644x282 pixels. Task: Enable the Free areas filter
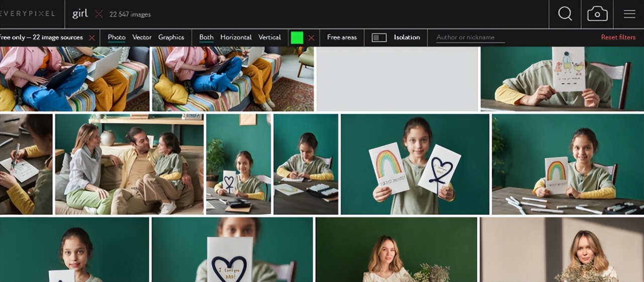(342, 38)
